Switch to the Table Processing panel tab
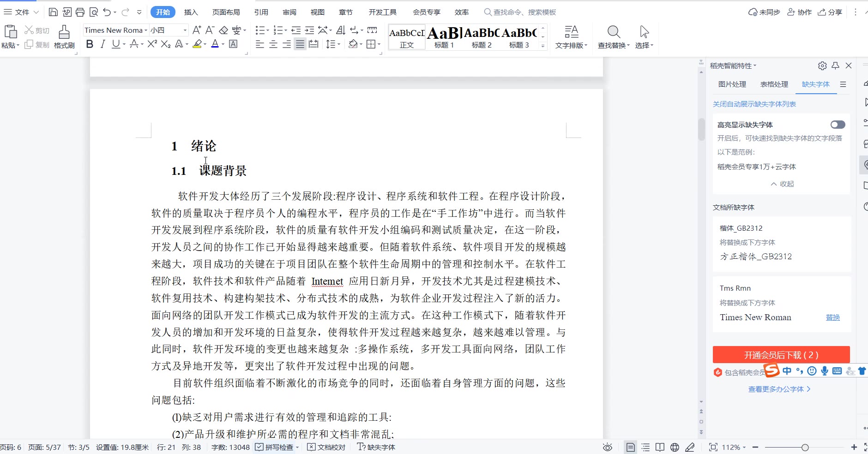Viewport: 868px width, 454px height. pyautogui.click(x=774, y=84)
